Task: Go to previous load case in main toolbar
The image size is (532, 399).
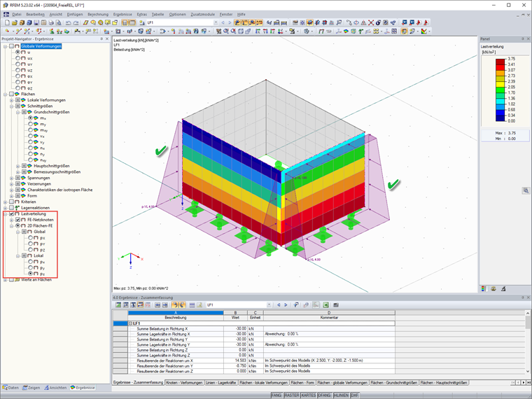Action: tap(223, 22)
